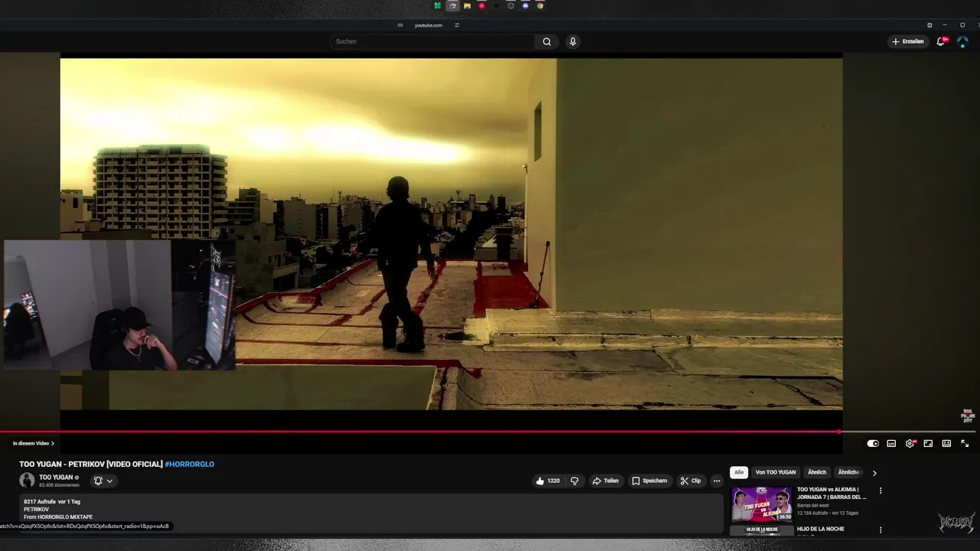Open Chrome icon in taskbar
The image size is (980, 551).
540,6
